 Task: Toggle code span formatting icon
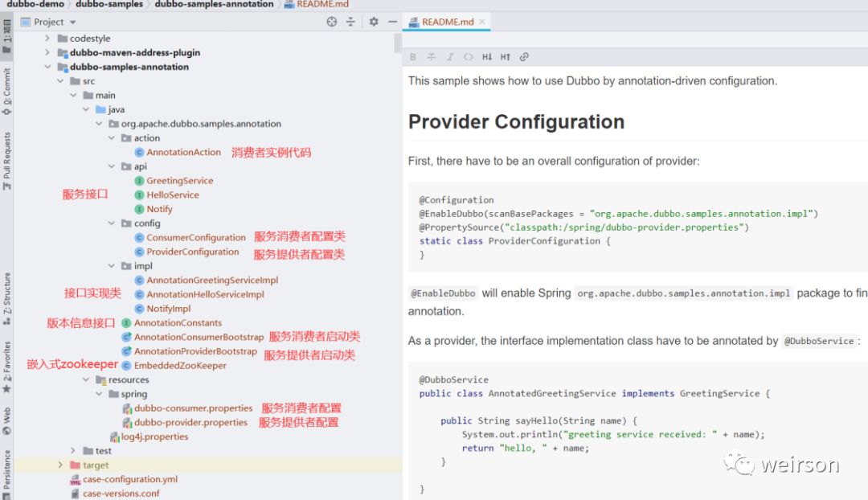click(x=468, y=57)
